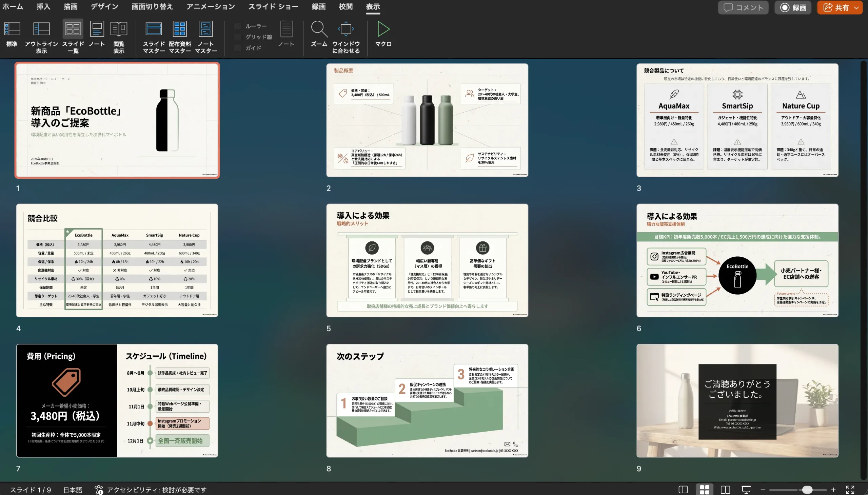This screenshot has width=868, height=495.
Task: Open accessibility check status message
Action: (151, 490)
